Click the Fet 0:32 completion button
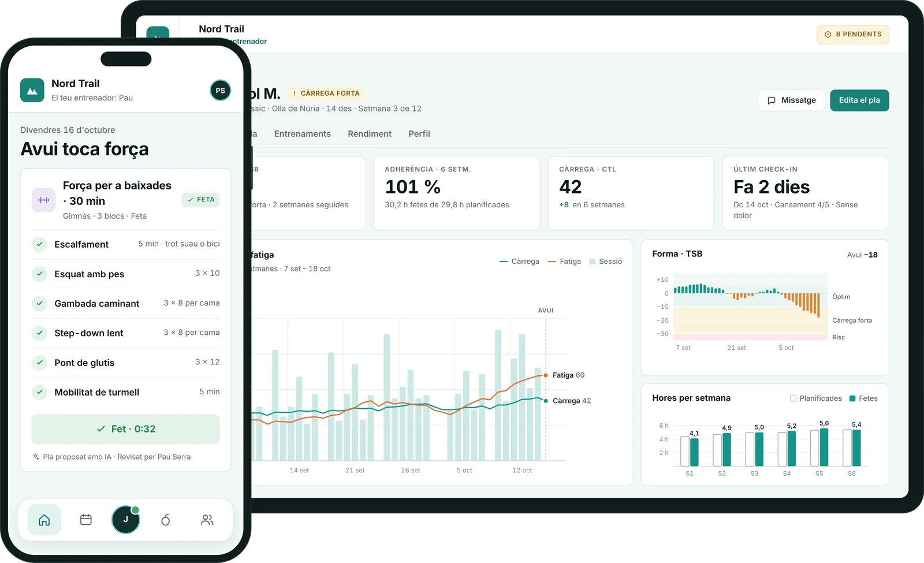 tap(126, 429)
